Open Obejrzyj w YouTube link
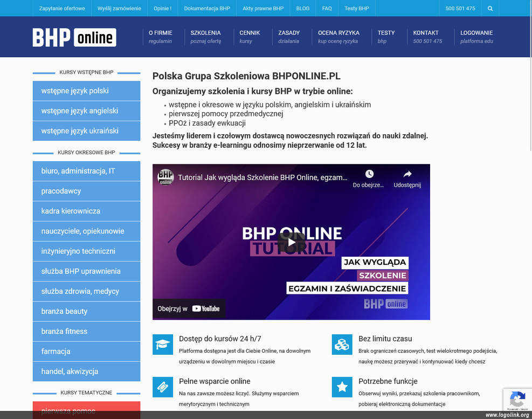Screen dimensions: 532x419 pyautogui.click(x=189, y=308)
